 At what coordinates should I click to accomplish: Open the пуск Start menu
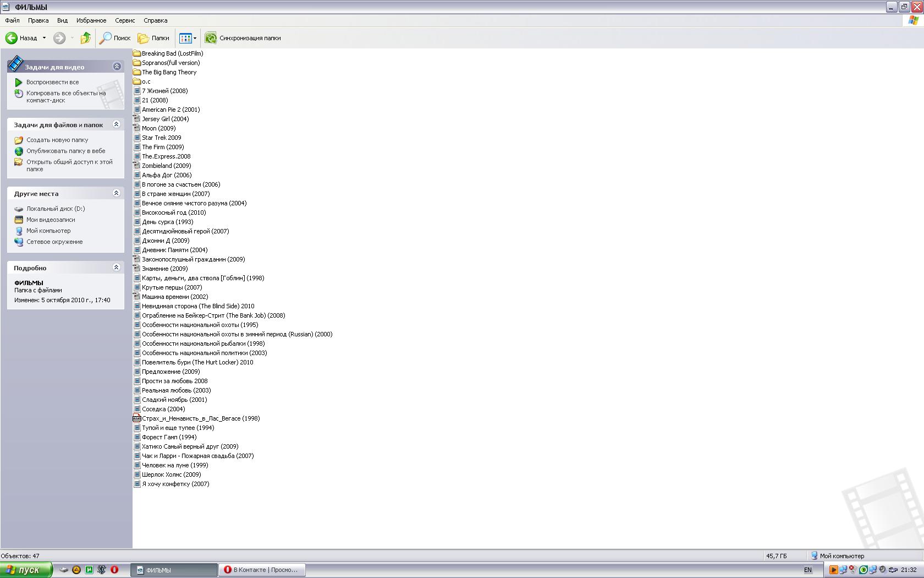click(26, 570)
